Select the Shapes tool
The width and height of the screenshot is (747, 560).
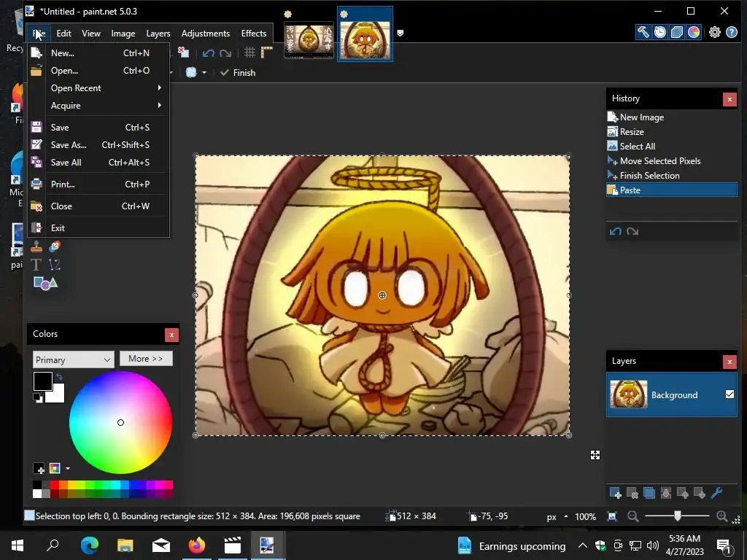(x=45, y=283)
